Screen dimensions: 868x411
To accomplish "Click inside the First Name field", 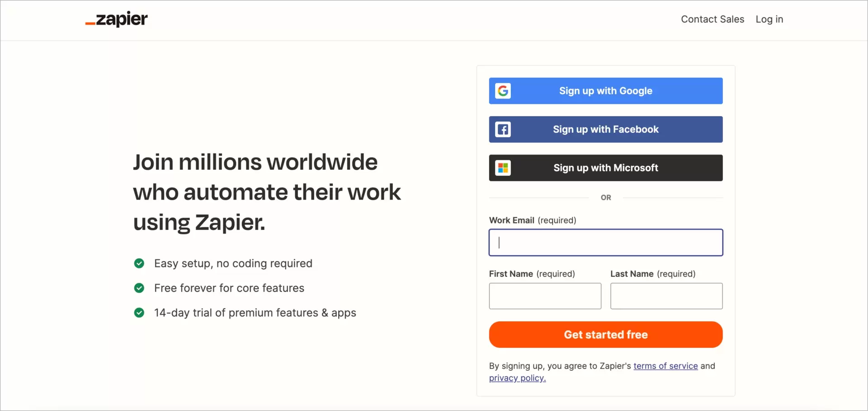I will pyautogui.click(x=545, y=296).
